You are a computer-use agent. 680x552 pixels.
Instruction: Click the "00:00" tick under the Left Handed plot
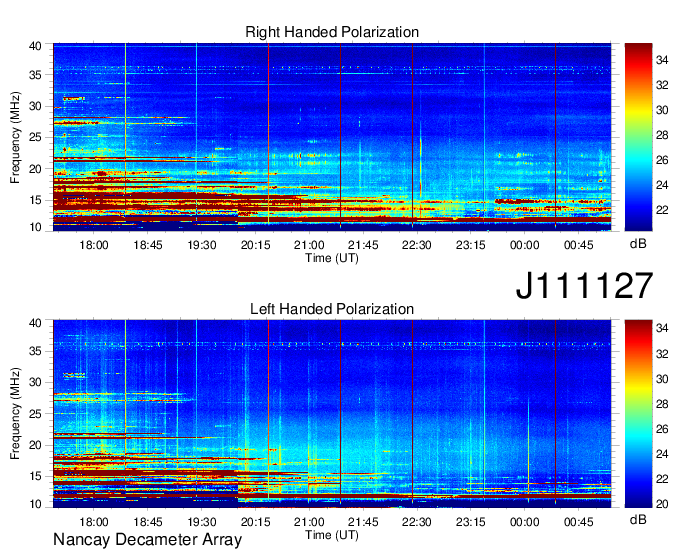pos(524,522)
